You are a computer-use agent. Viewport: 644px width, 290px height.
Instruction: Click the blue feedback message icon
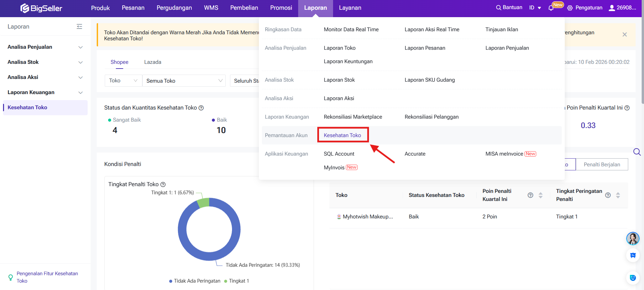(x=633, y=255)
